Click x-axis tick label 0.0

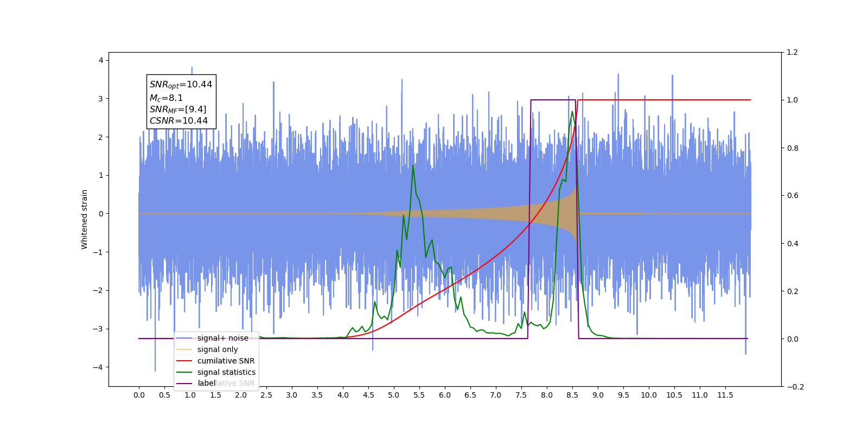139,395
